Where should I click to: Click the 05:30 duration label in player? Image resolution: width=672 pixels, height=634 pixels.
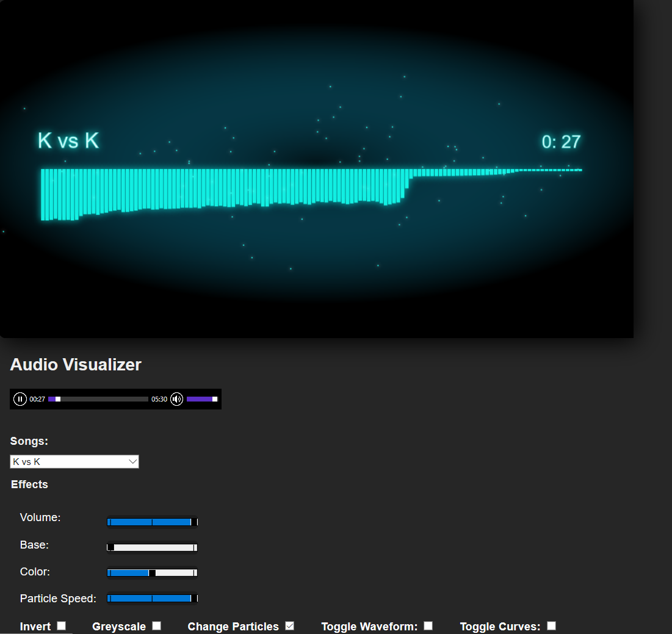coord(159,399)
